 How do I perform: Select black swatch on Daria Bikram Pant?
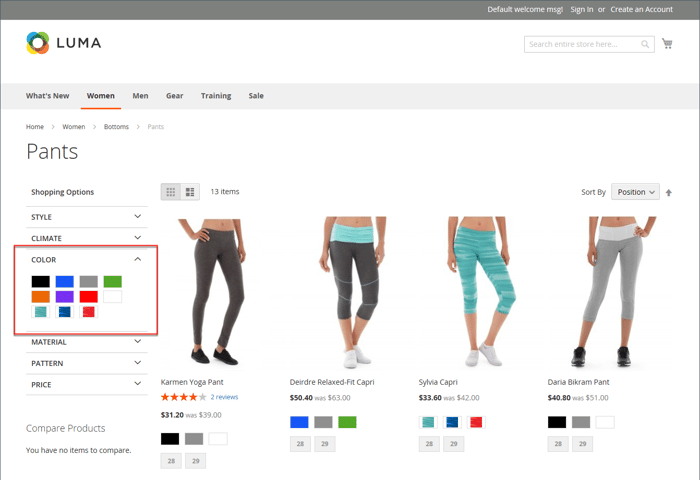557,422
